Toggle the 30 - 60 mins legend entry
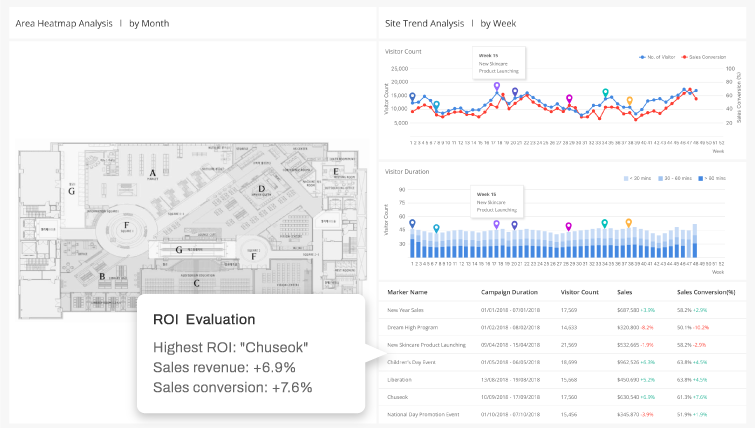755x428 pixels. click(675, 178)
